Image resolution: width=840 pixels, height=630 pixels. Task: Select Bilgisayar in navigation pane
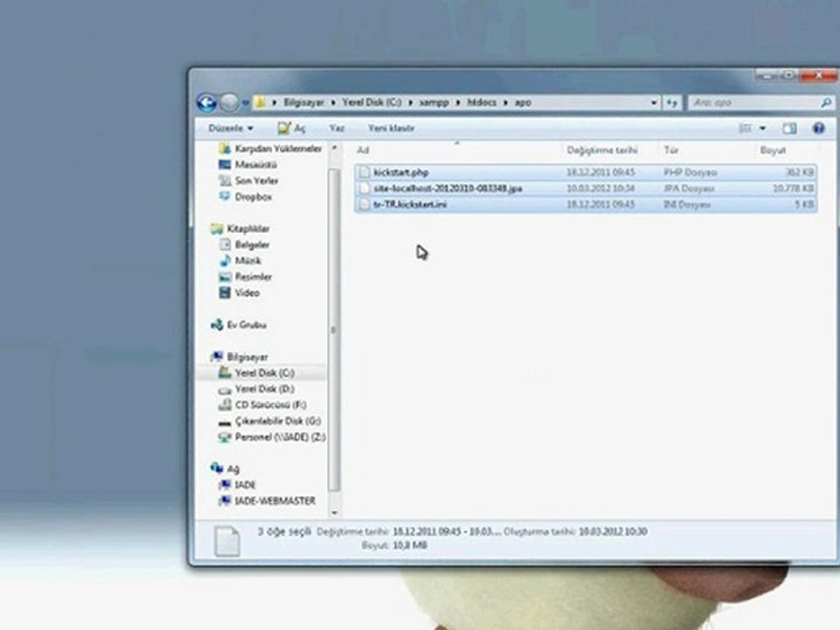pyautogui.click(x=239, y=357)
